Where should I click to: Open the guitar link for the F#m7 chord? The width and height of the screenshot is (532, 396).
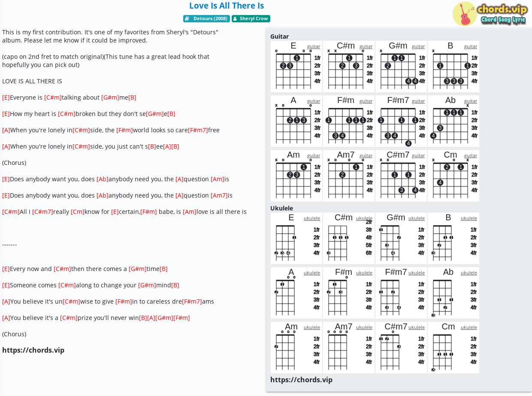point(418,101)
